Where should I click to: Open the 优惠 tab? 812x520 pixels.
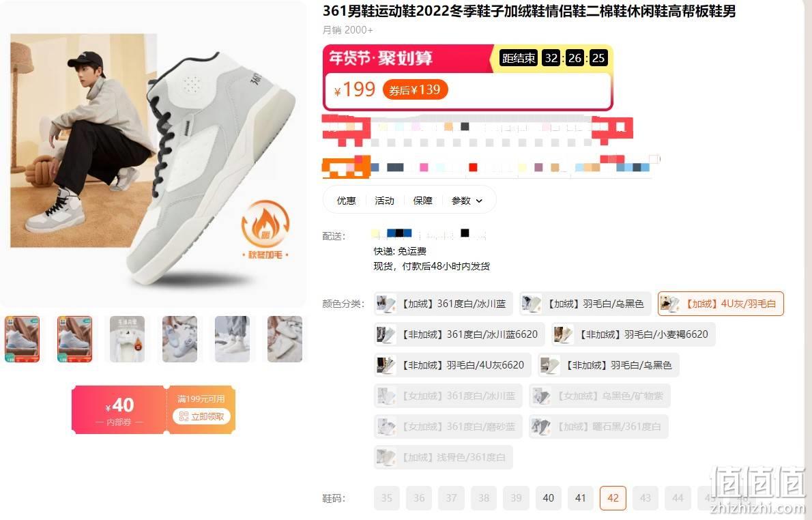346,201
